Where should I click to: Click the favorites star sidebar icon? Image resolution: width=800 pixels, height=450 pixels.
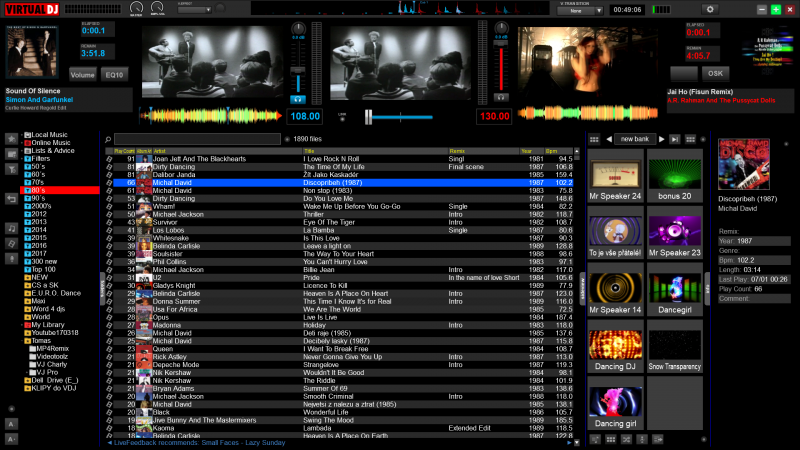[x=11, y=138]
